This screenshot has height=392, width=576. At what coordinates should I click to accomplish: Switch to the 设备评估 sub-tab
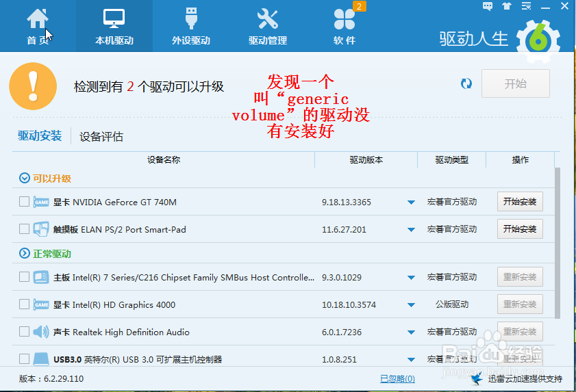101,137
